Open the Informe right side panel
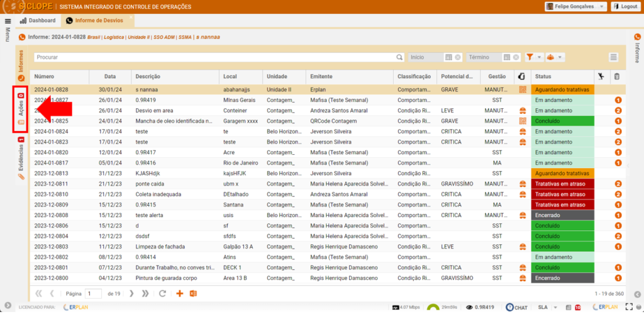This screenshot has width=644, height=314. (637, 48)
